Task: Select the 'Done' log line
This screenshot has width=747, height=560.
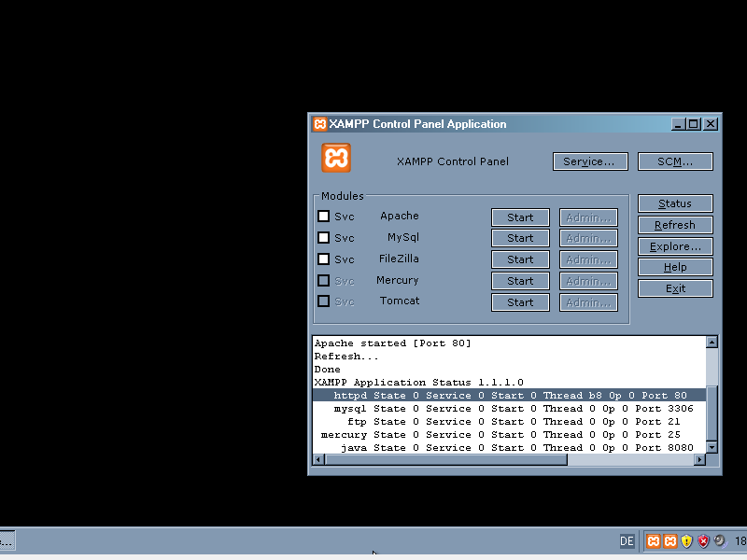Action: pyautogui.click(x=328, y=370)
